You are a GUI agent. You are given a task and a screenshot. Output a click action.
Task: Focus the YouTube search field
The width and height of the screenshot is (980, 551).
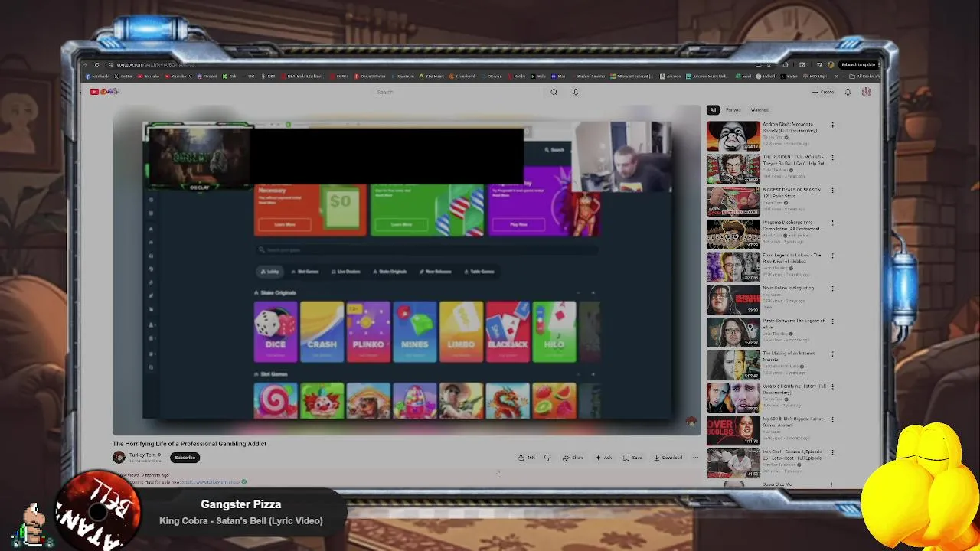(459, 92)
